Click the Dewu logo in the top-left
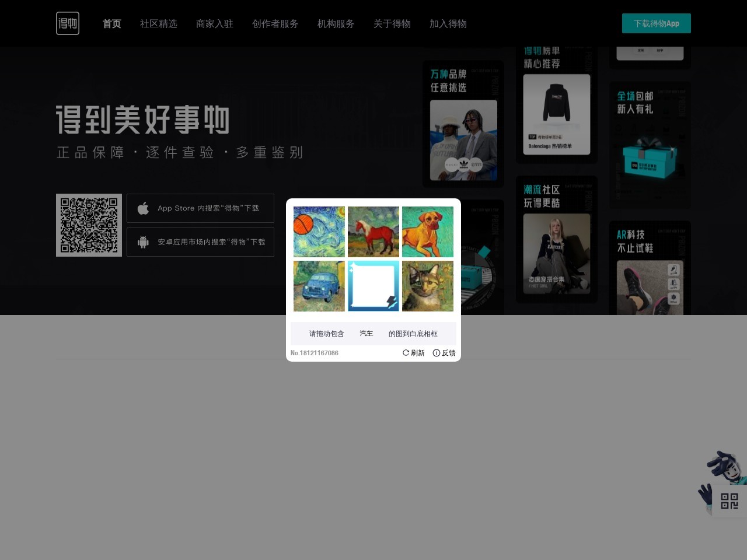 click(68, 23)
